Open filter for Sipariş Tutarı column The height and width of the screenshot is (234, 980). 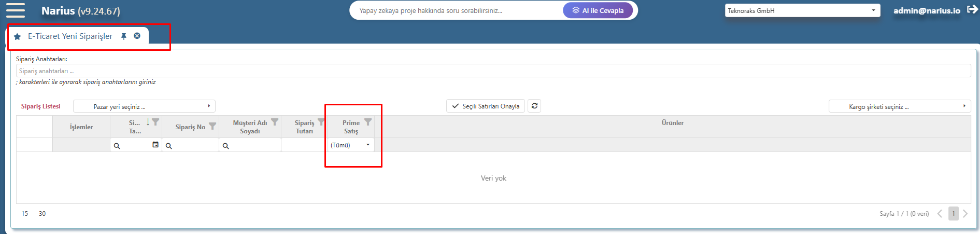coord(321,122)
